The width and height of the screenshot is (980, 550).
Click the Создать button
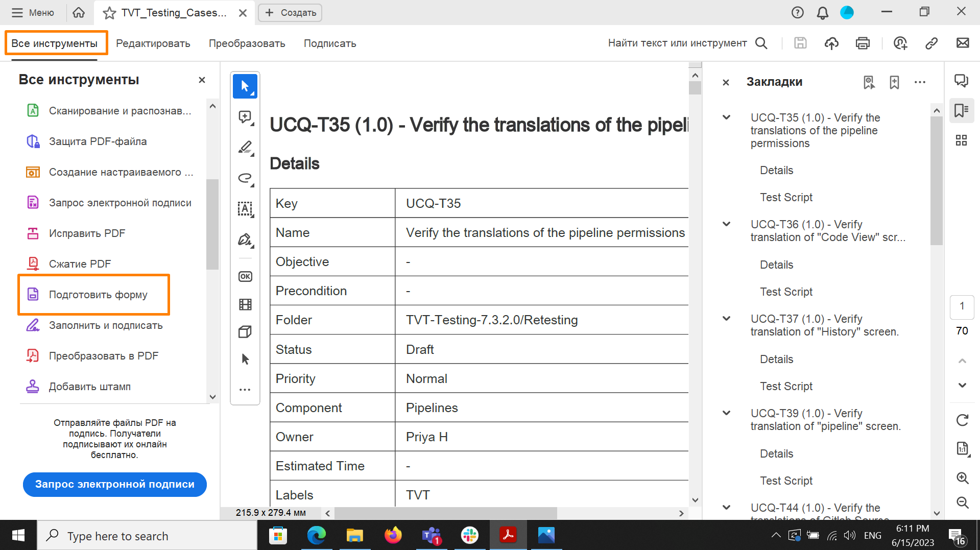tap(290, 13)
